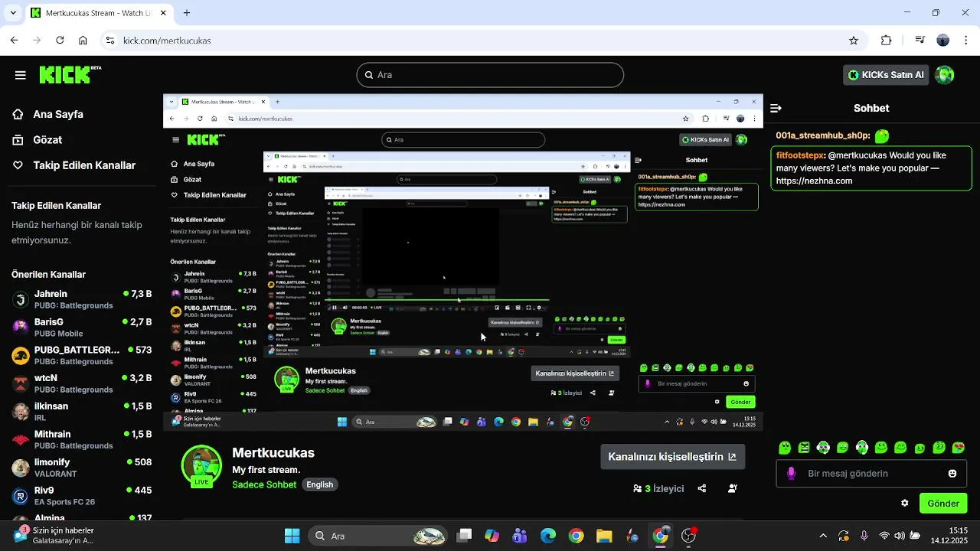
Task: Open the volume speaker tray icon
Action: (x=900, y=536)
